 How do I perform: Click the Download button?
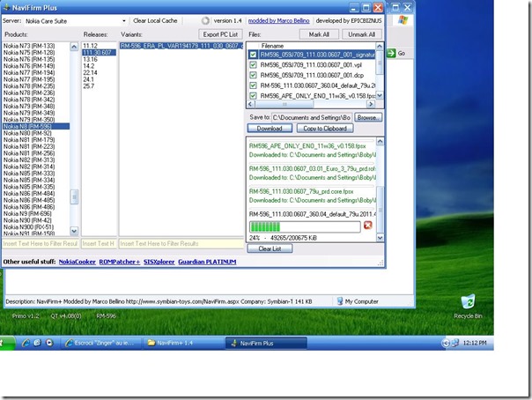(270, 129)
